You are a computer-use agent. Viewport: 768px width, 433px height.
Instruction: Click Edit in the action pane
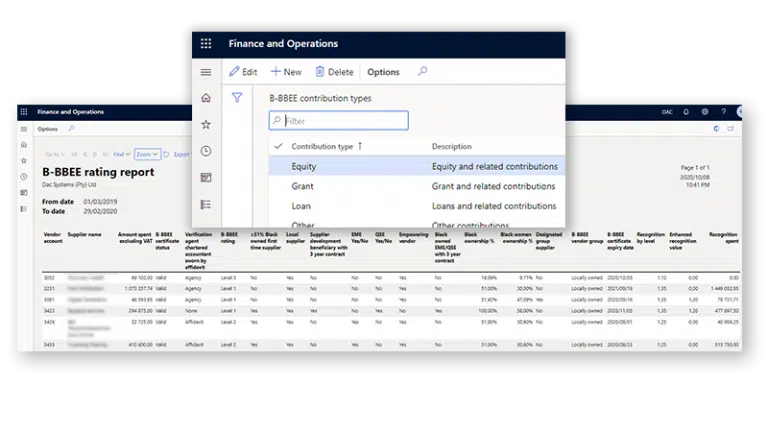coord(243,72)
